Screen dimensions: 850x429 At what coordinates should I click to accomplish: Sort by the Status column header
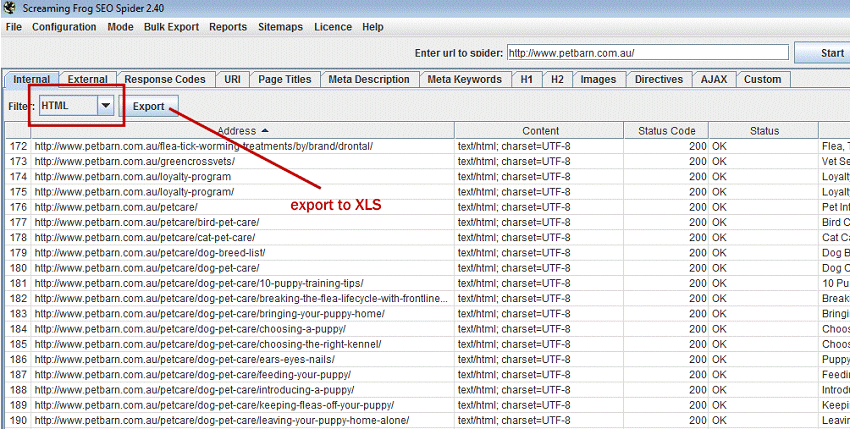click(764, 131)
